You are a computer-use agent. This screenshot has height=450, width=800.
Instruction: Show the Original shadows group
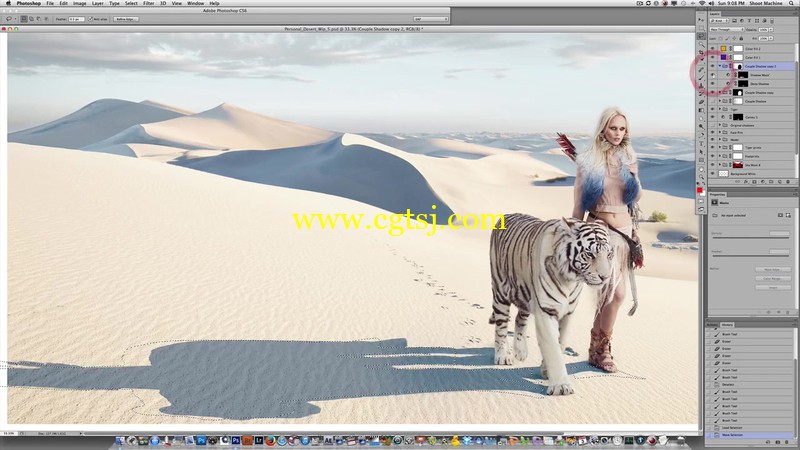[713, 125]
